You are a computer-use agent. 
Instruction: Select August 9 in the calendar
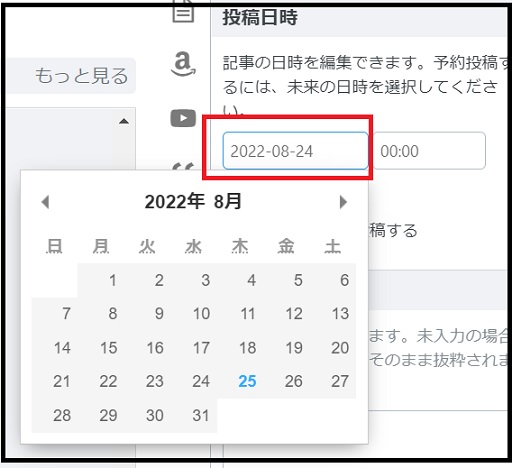pyautogui.click(x=147, y=314)
